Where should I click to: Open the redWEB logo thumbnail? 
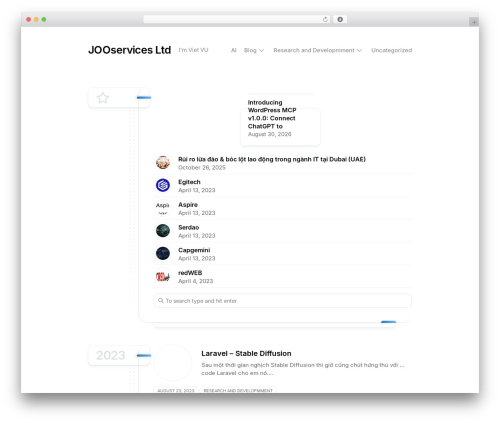coord(163,276)
